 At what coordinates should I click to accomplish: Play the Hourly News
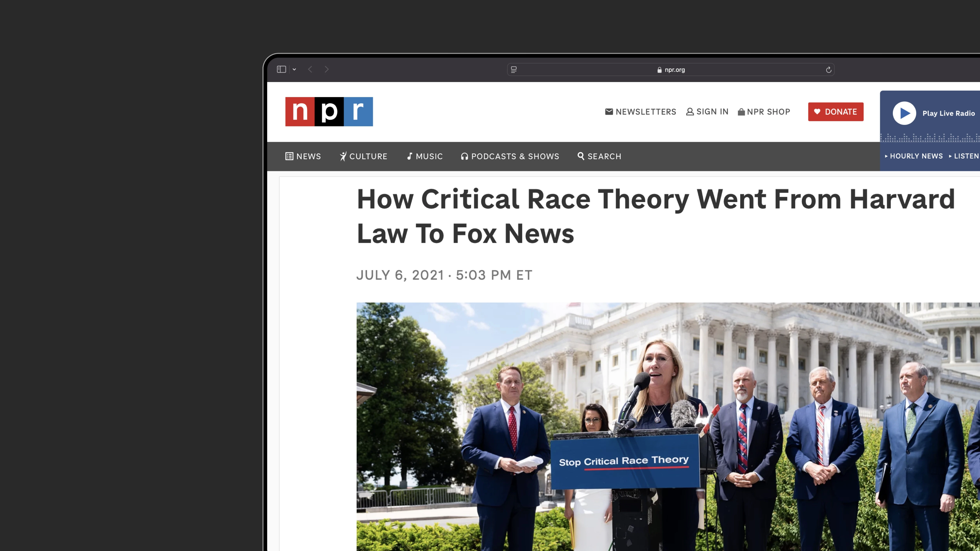click(913, 156)
